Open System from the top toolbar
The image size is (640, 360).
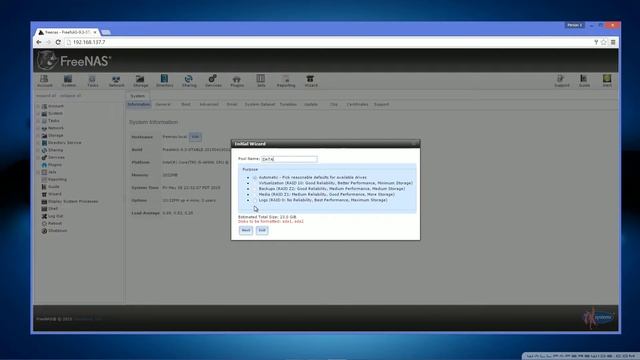[68, 80]
